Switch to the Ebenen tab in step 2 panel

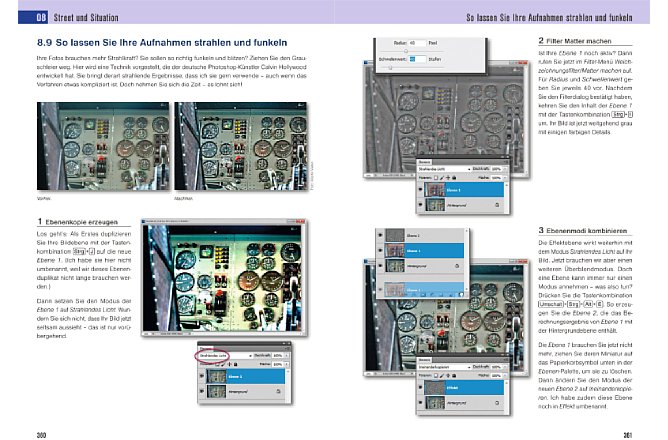425,162
